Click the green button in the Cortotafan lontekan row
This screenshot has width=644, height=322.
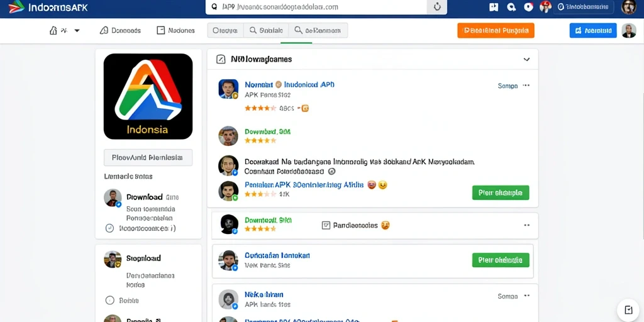[x=501, y=260]
